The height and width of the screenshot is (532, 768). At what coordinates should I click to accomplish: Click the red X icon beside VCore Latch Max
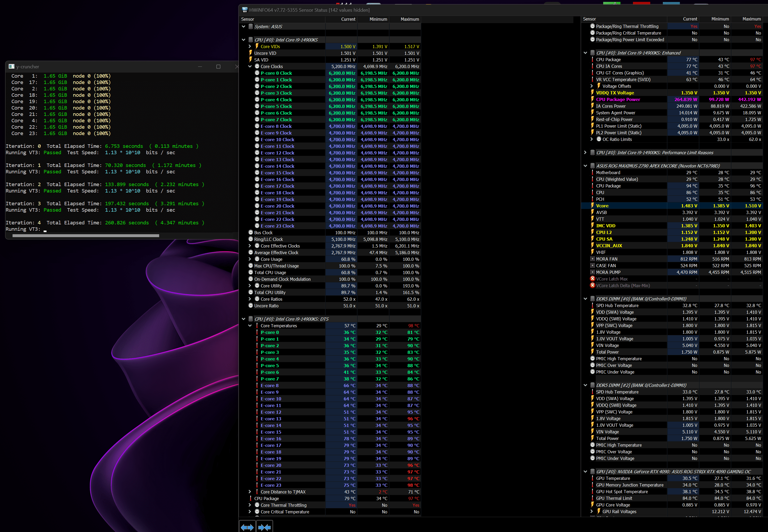pyautogui.click(x=592, y=279)
